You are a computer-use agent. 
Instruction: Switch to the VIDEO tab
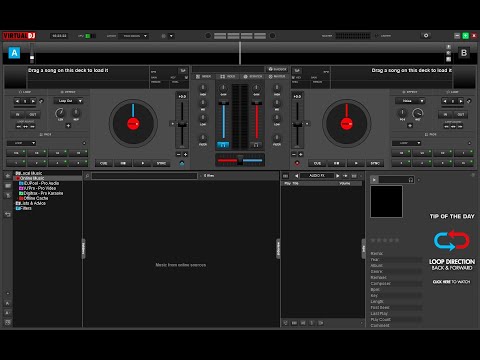click(228, 77)
